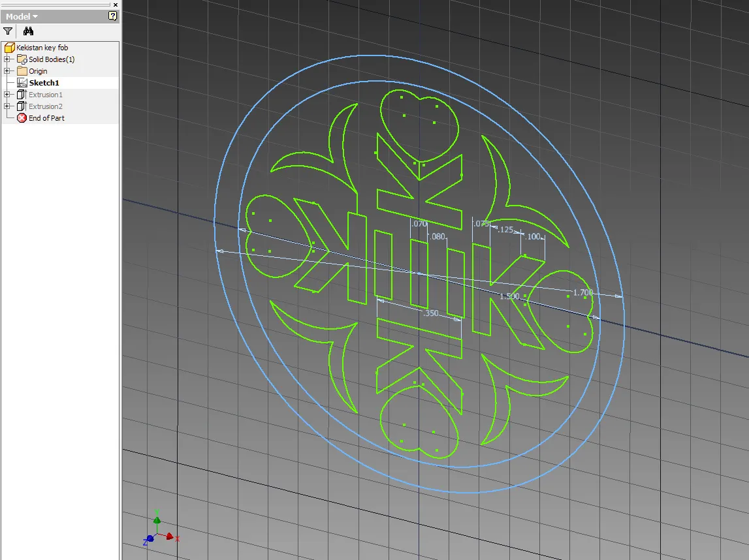Select Extrusion2 in the browser
Image resolution: width=749 pixels, height=560 pixels.
45,106
